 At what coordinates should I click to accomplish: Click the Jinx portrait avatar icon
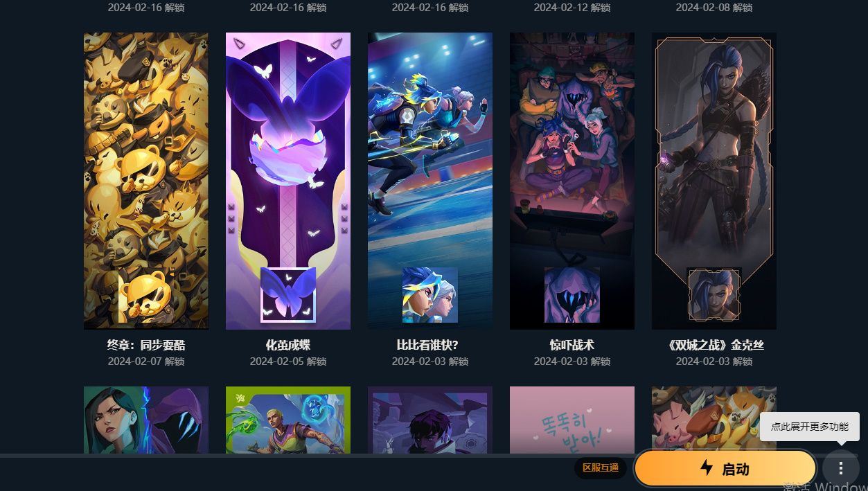tap(714, 295)
